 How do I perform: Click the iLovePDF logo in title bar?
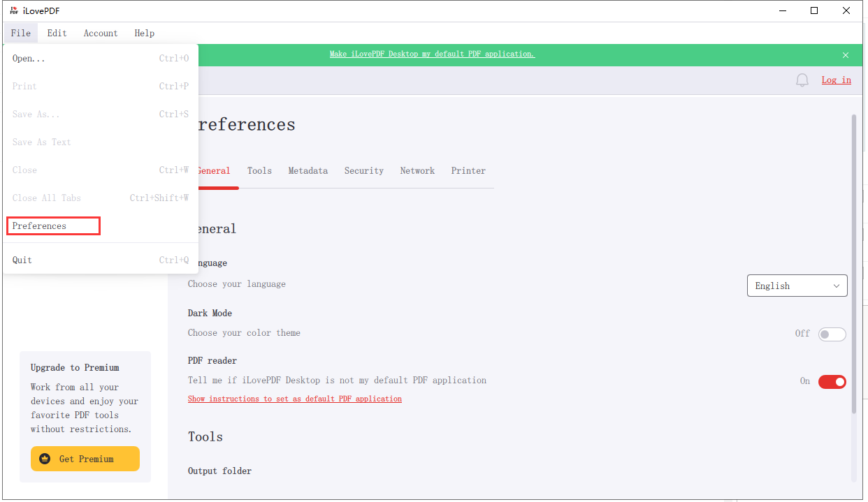pos(13,10)
